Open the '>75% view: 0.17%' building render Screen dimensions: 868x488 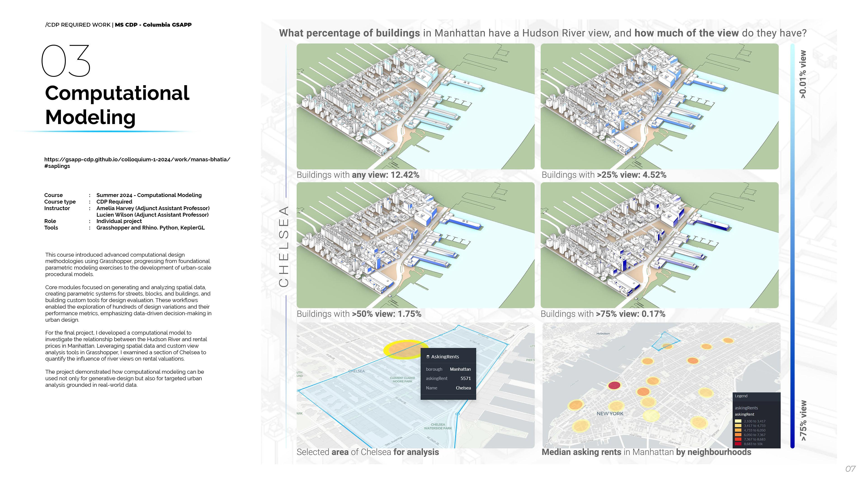click(x=659, y=245)
